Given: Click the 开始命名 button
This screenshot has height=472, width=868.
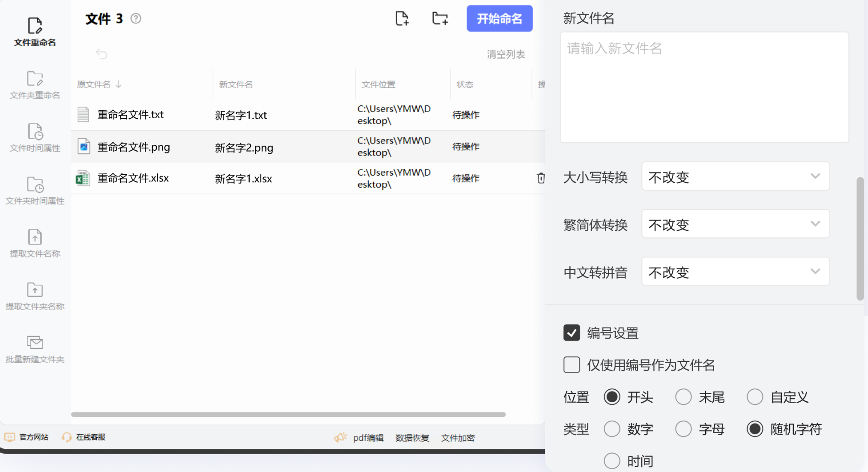Looking at the screenshot, I should pos(500,19).
